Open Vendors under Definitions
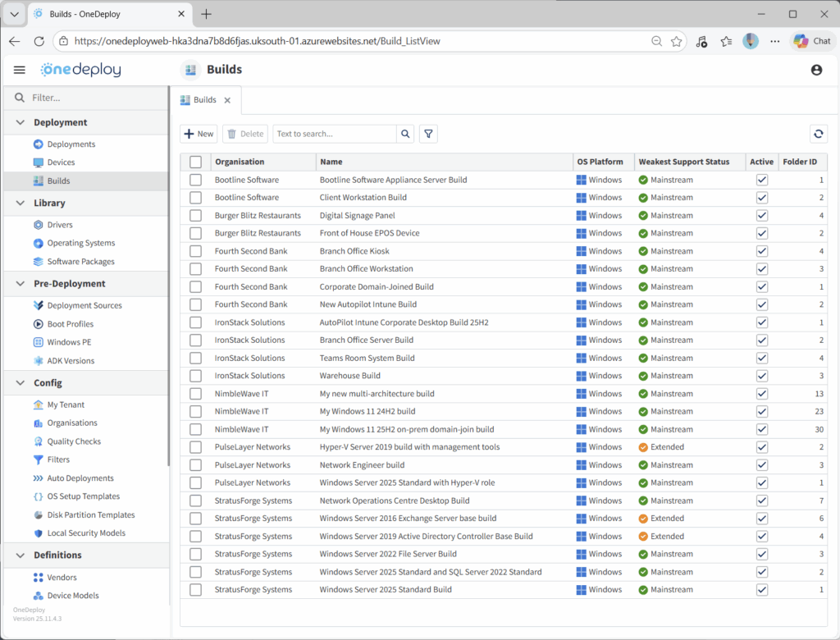 click(x=62, y=578)
